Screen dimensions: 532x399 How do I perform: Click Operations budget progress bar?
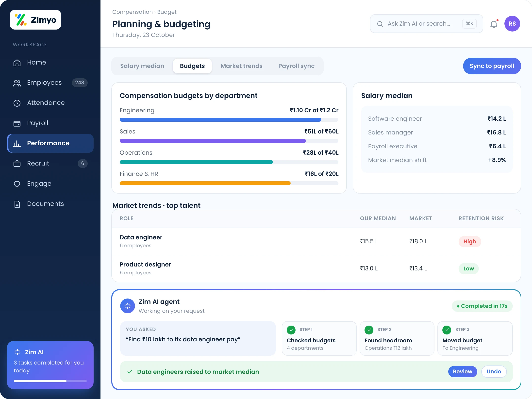(x=229, y=162)
